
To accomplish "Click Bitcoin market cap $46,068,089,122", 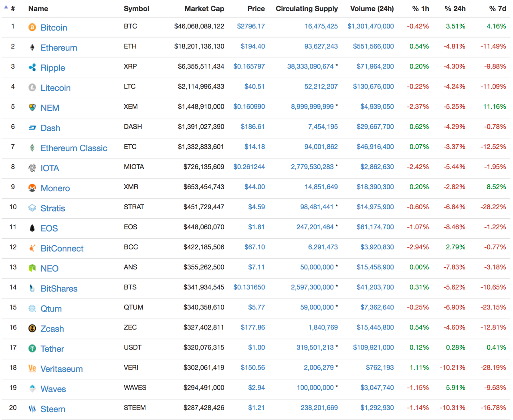I will (199, 26).
